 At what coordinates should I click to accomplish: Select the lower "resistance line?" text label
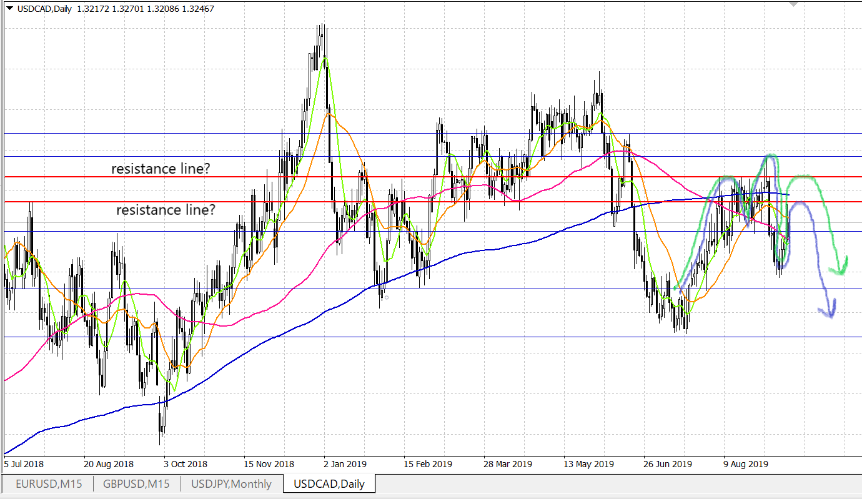(166, 210)
